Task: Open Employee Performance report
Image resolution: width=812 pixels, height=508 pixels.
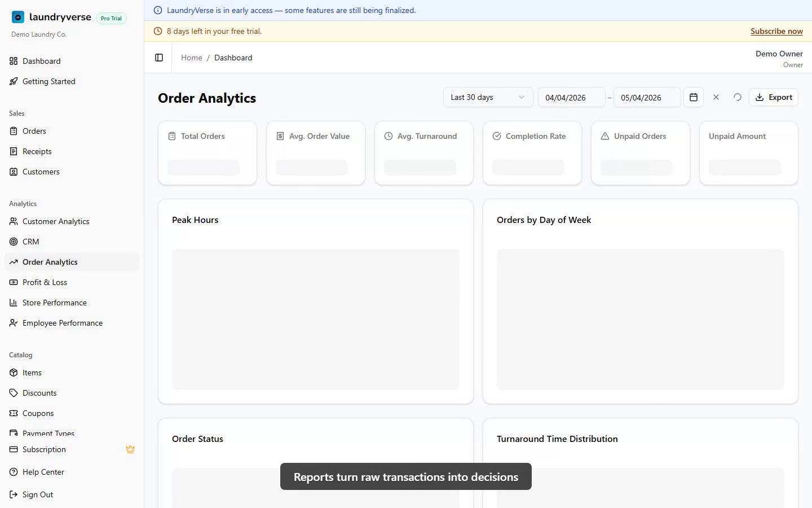Action: 72,323
